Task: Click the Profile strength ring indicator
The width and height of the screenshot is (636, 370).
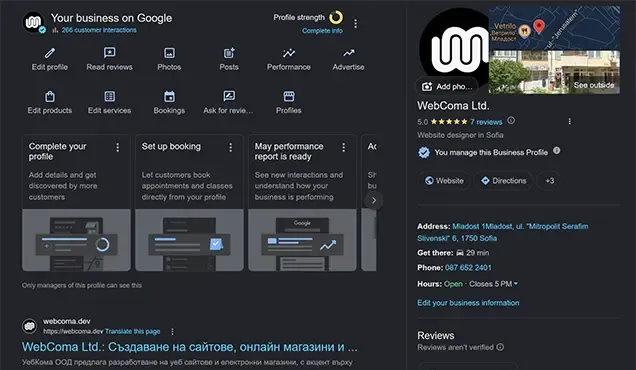Action: click(336, 17)
